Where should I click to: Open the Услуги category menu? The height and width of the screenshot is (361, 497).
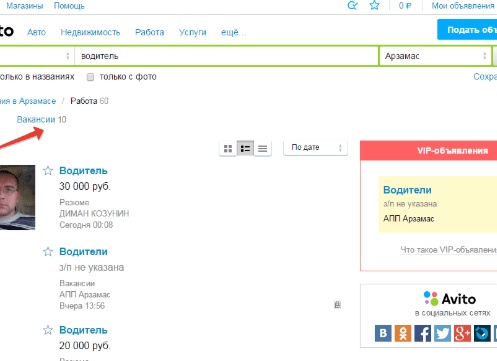193,32
